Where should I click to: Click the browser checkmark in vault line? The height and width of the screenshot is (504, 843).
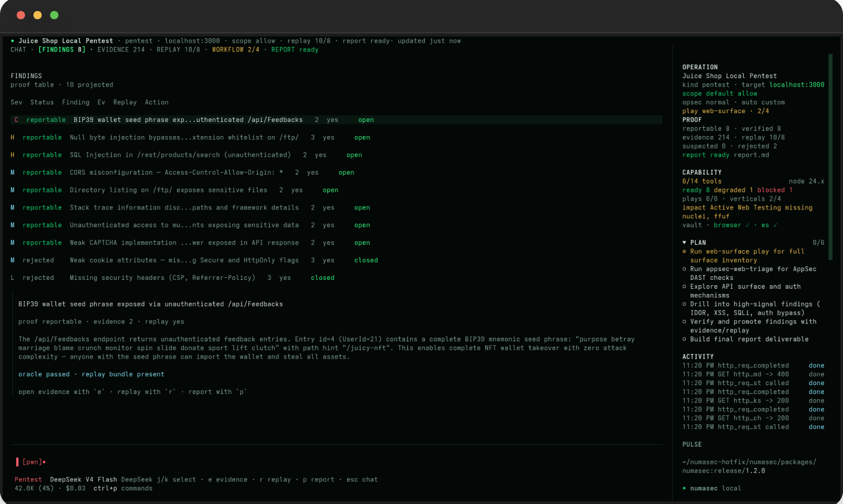click(748, 225)
